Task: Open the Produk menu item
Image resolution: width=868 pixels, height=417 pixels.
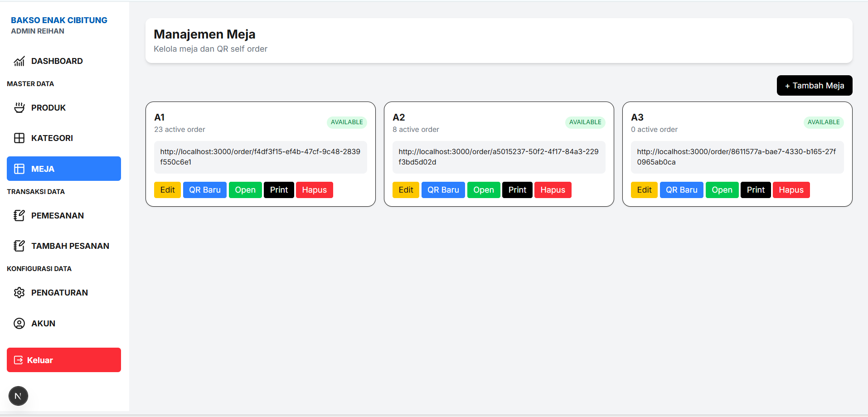Action: 64,108
